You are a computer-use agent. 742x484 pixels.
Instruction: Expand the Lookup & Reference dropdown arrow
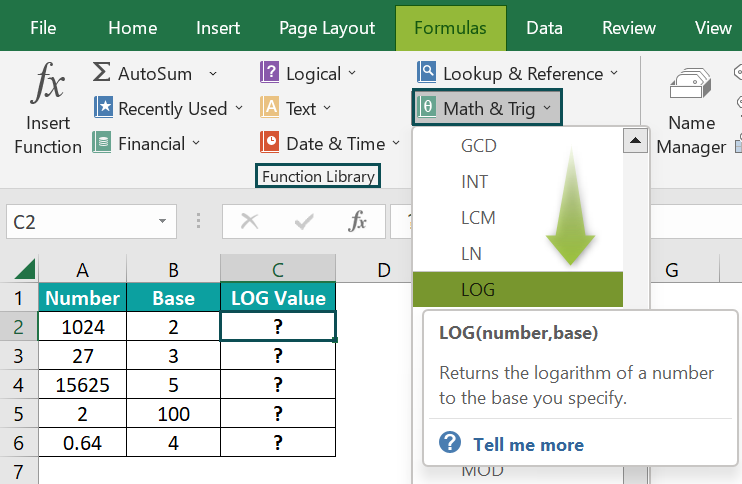[x=614, y=73]
